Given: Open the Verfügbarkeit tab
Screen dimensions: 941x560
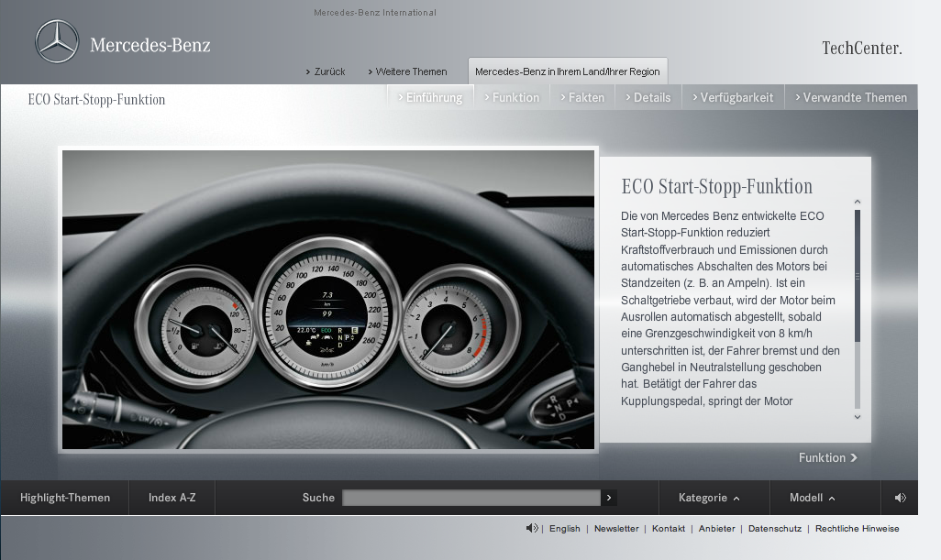Looking at the screenshot, I should click(733, 97).
